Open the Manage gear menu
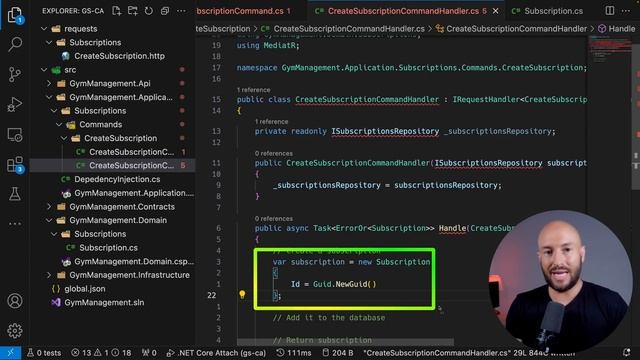The height and width of the screenshot is (360, 640). (x=15, y=331)
